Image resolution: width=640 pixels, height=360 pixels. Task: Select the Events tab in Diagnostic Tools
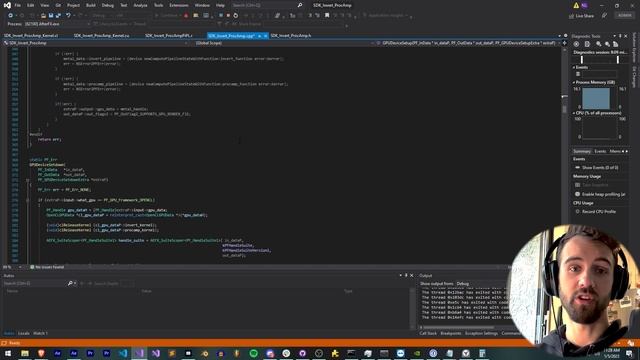tap(600, 151)
